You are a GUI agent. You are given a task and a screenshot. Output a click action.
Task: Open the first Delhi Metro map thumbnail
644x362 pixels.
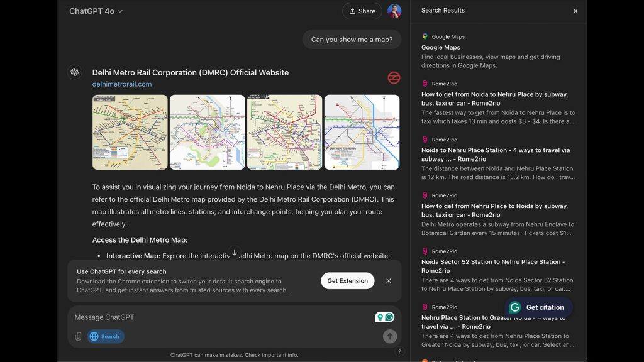pyautogui.click(x=130, y=132)
